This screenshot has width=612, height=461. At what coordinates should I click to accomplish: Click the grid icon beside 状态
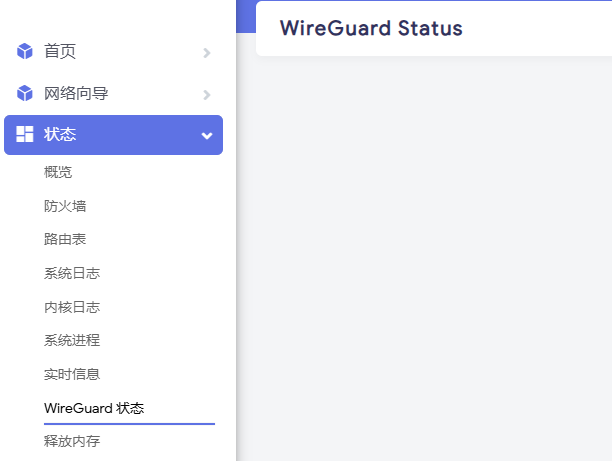click(x=25, y=135)
